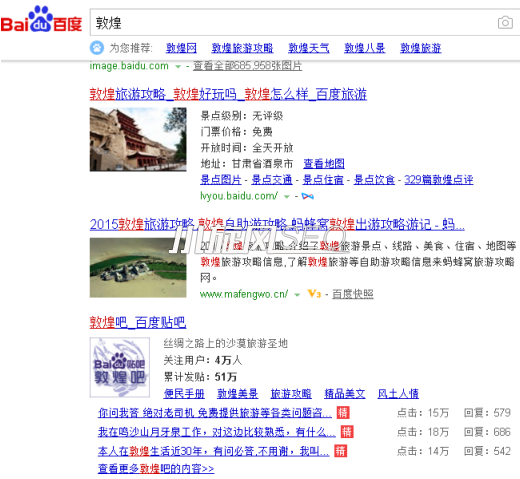Open 景点交通 link

[272, 180]
